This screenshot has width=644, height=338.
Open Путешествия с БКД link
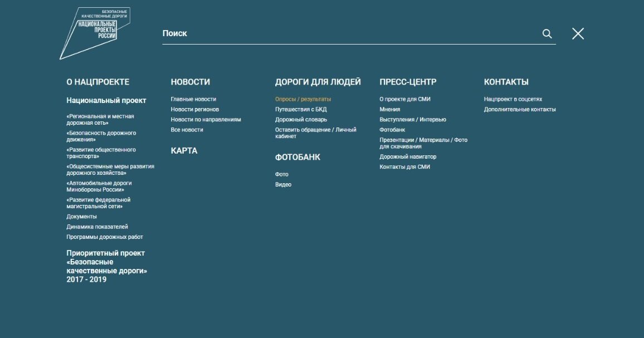point(301,109)
